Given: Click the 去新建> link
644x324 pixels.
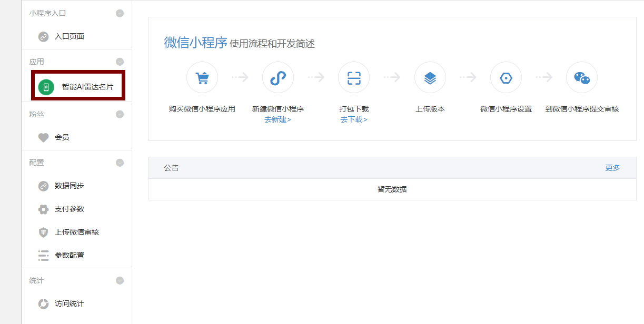Looking at the screenshot, I should coord(278,119).
